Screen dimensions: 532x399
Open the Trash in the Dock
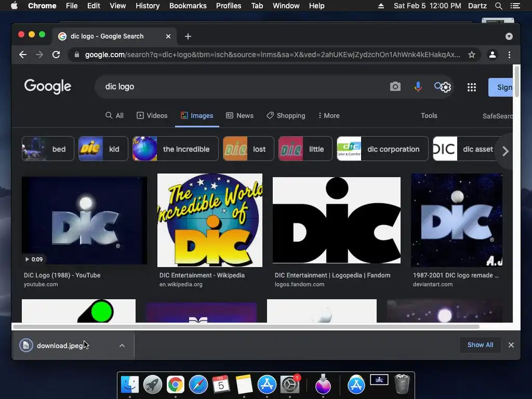403,384
